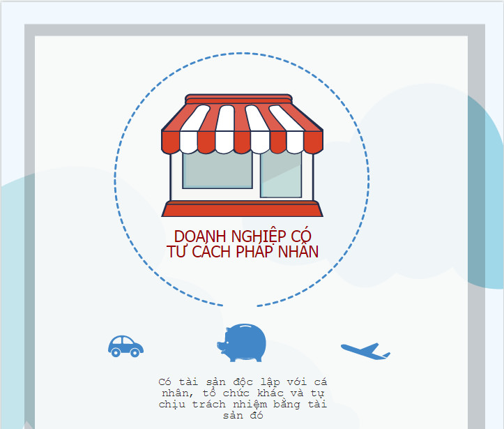
Task: Click the heading line "DOANH NGHIỆP CÓ"
Action: (243, 236)
